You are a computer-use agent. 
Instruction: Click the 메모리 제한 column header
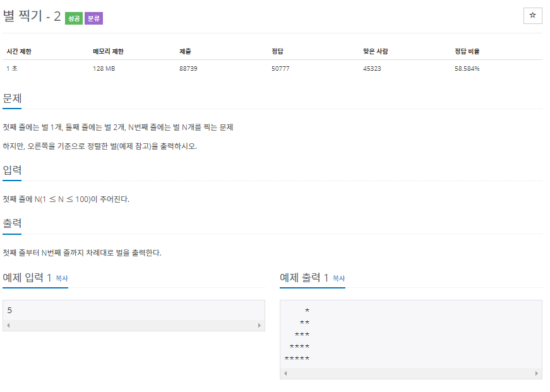pyautogui.click(x=108, y=52)
